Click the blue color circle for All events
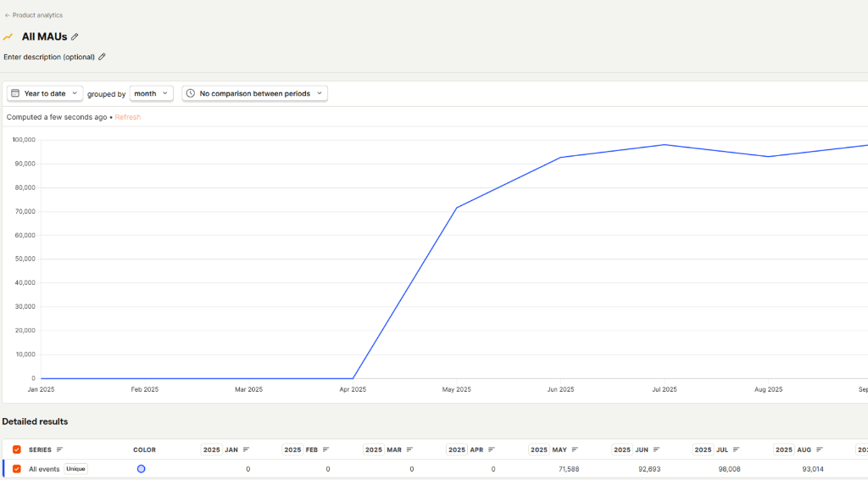Image resolution: width=868 pixels, height=480 pixels. [141, 469]
